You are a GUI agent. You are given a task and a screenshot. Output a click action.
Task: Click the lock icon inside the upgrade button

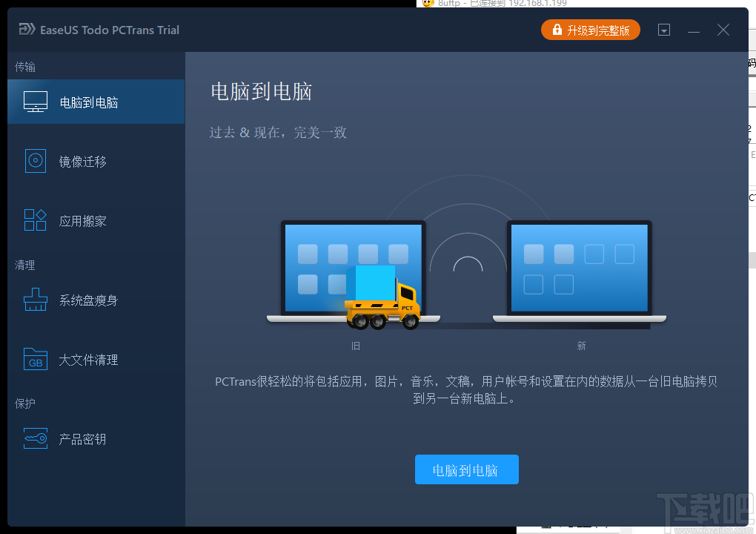[556, 30]
